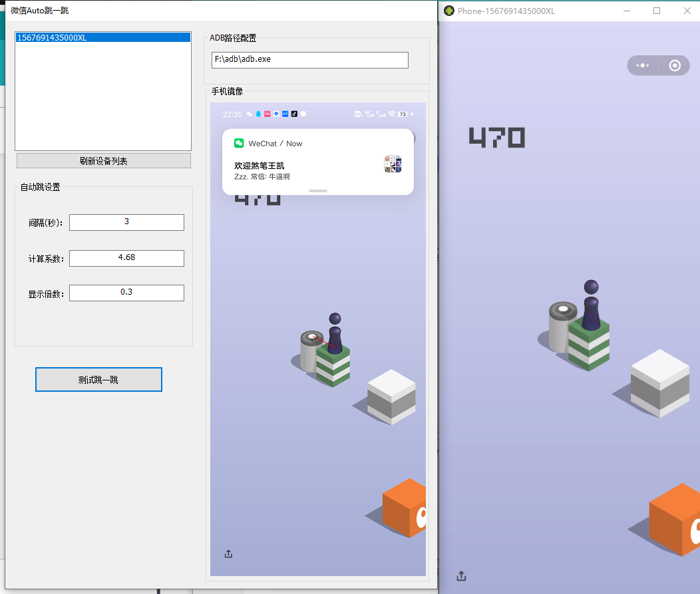Minimize the Phone-1567691435000XL window
This screenshot has width=700, height=594.
coord(627,11)
